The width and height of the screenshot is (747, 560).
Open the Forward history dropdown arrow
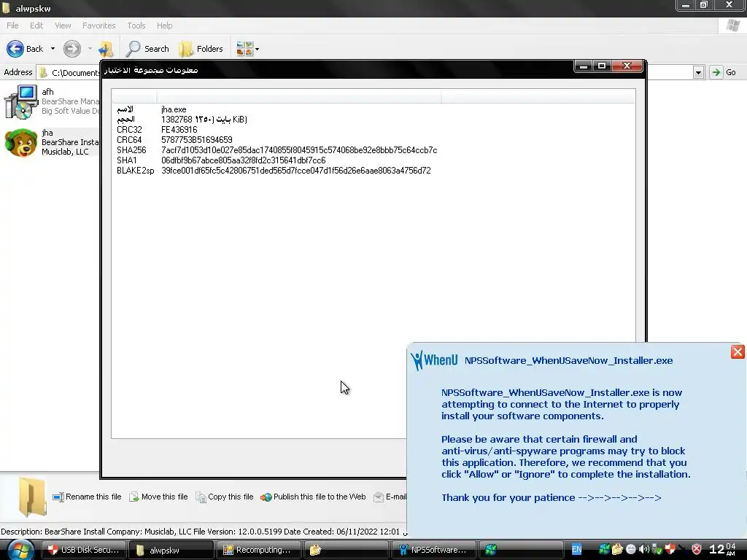[90, 49]
